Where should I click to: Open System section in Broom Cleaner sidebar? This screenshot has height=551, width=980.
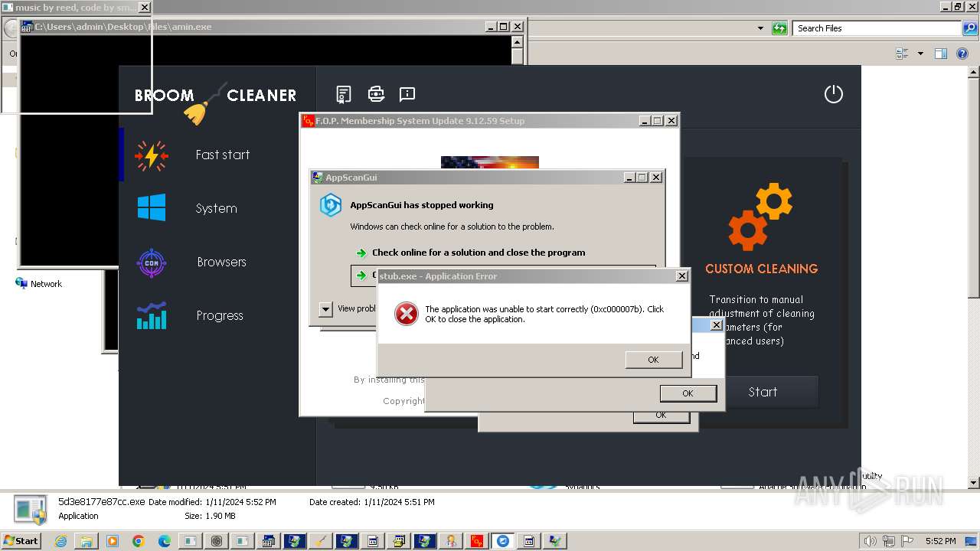(216, 208)
